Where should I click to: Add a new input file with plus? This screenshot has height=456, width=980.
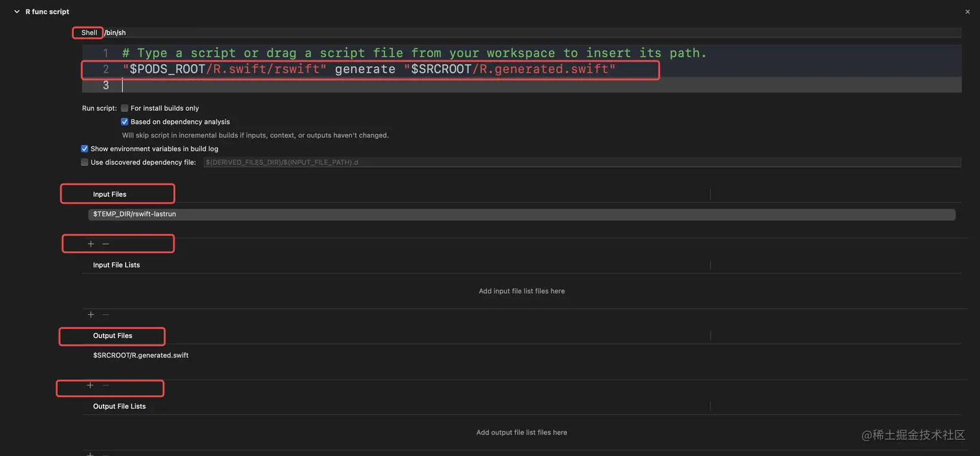(91, 244)
